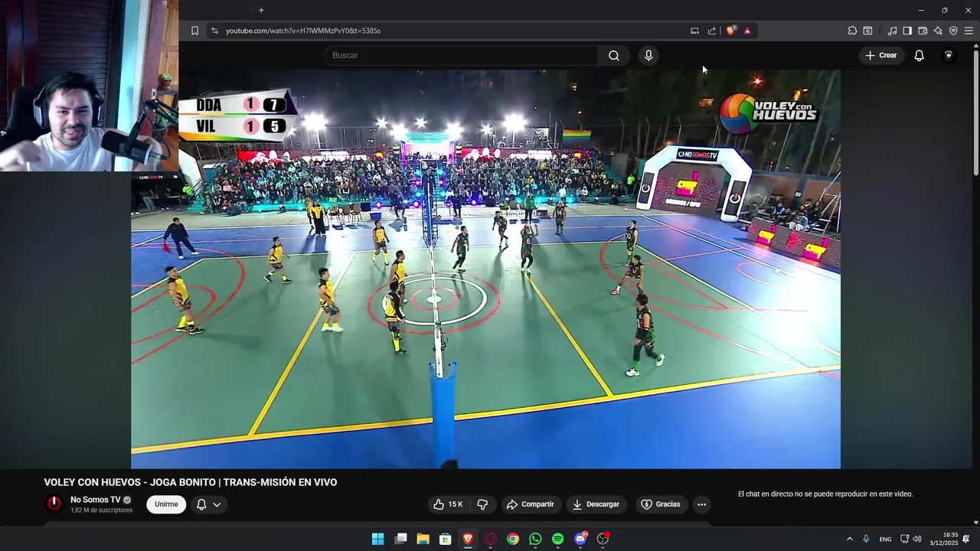980x551 pixels.
Task: Open No Somos TV channel avatar
Action: pyautogui.click(x=54, y=504)
